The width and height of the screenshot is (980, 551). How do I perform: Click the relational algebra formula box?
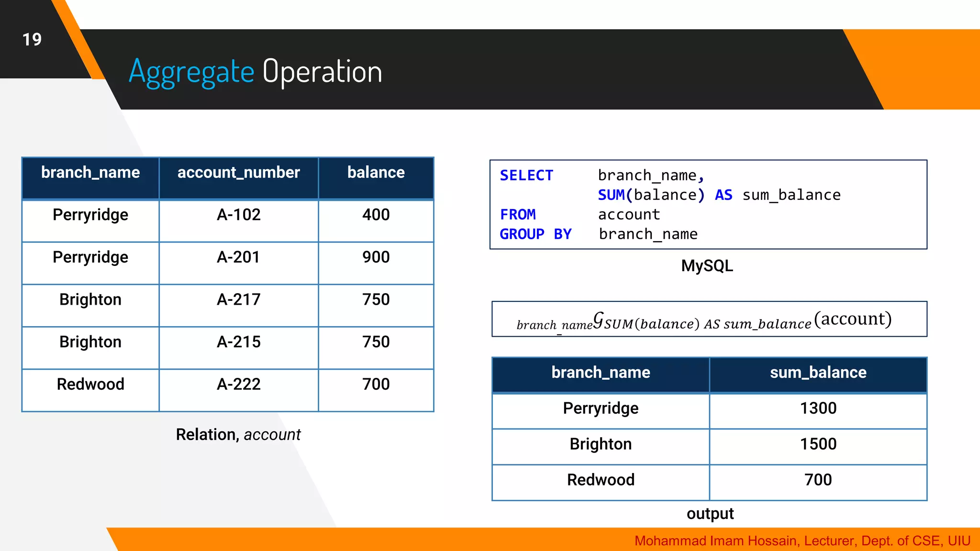point(709,320)
